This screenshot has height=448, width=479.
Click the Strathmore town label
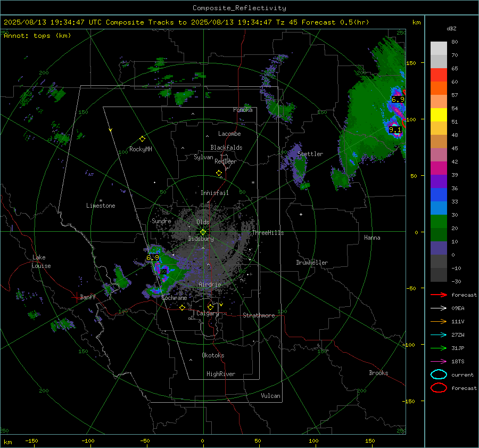click(x=259, y=315)
